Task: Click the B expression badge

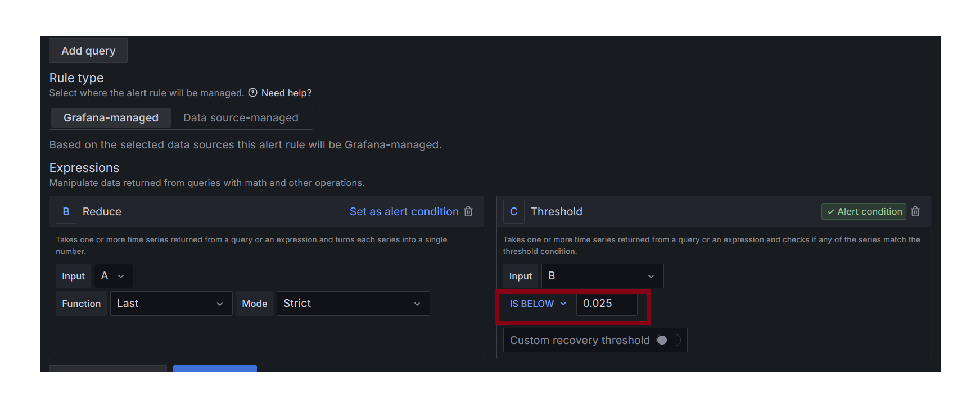Action: point(66,211)
